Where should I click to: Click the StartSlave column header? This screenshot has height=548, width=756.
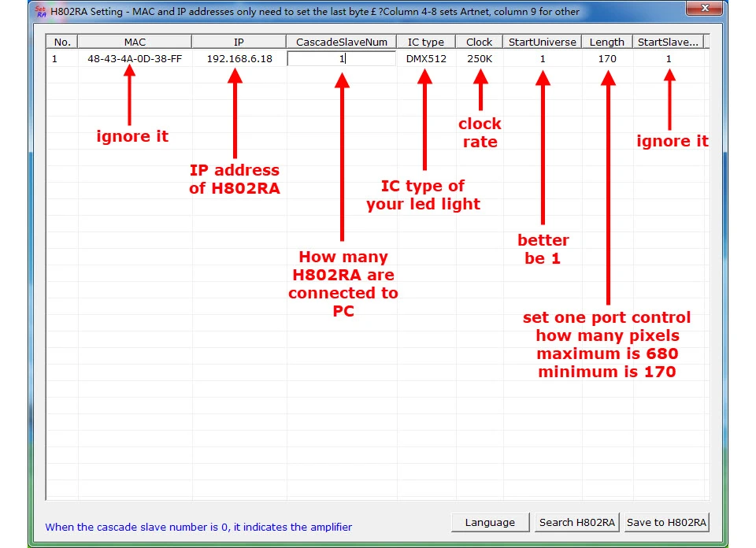click(669, 42)
